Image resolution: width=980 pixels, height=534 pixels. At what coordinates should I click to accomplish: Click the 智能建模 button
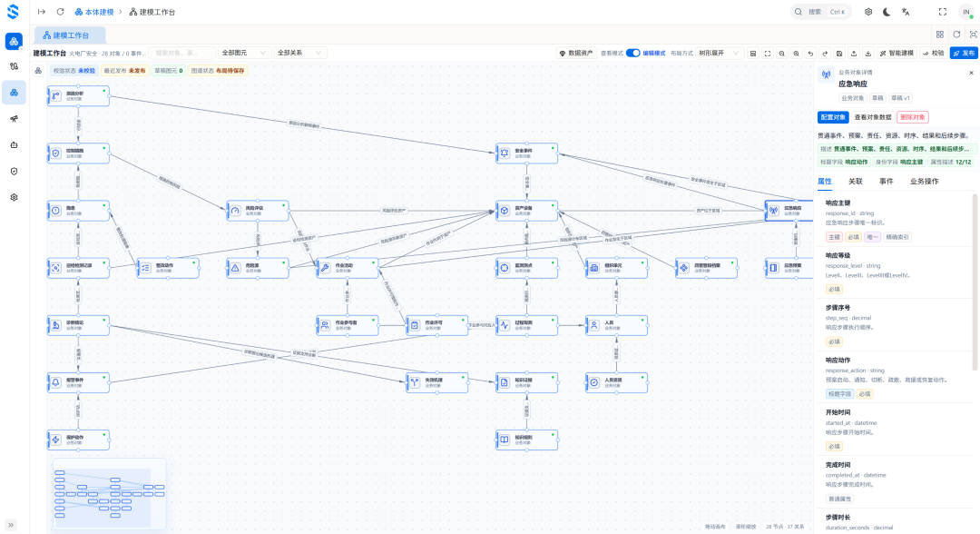[897, 54]
